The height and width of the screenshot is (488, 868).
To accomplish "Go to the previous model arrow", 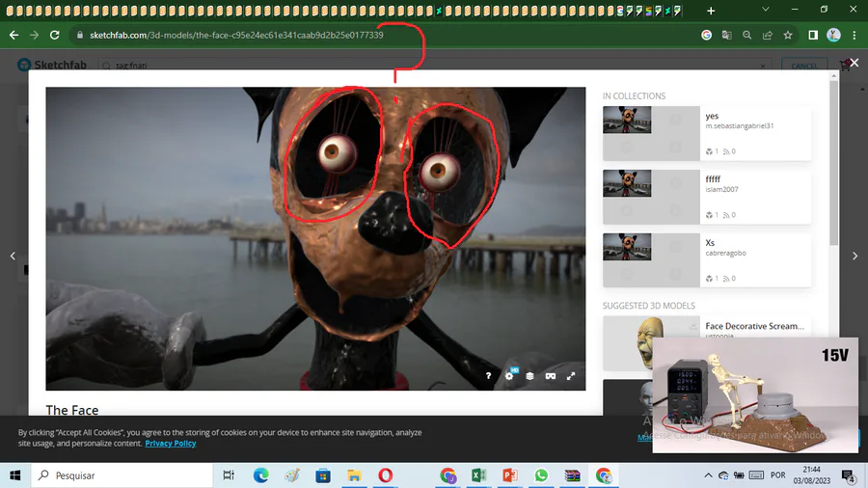I will pos(13,256).
